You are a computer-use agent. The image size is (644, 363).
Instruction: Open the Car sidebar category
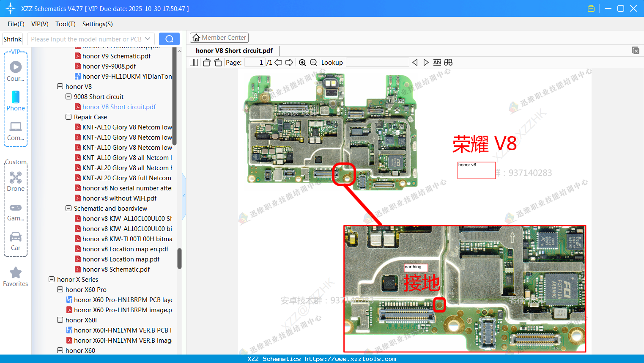click(x=16, y=241)
